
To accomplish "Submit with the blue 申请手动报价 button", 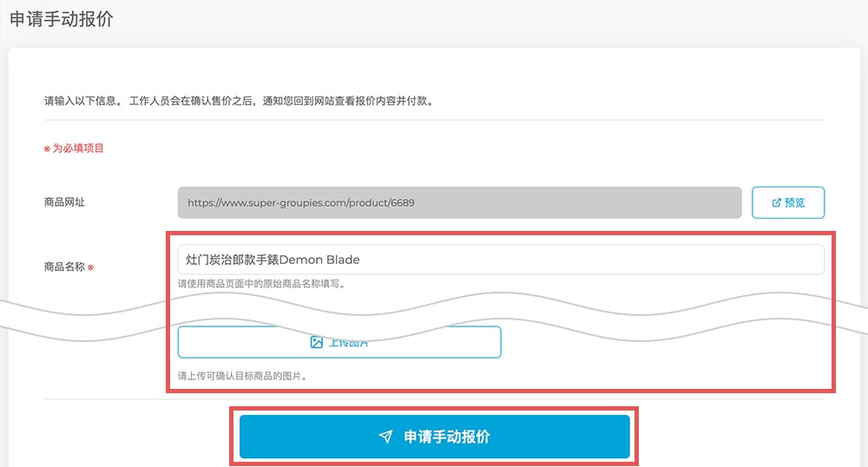I will tap(434, 437).
